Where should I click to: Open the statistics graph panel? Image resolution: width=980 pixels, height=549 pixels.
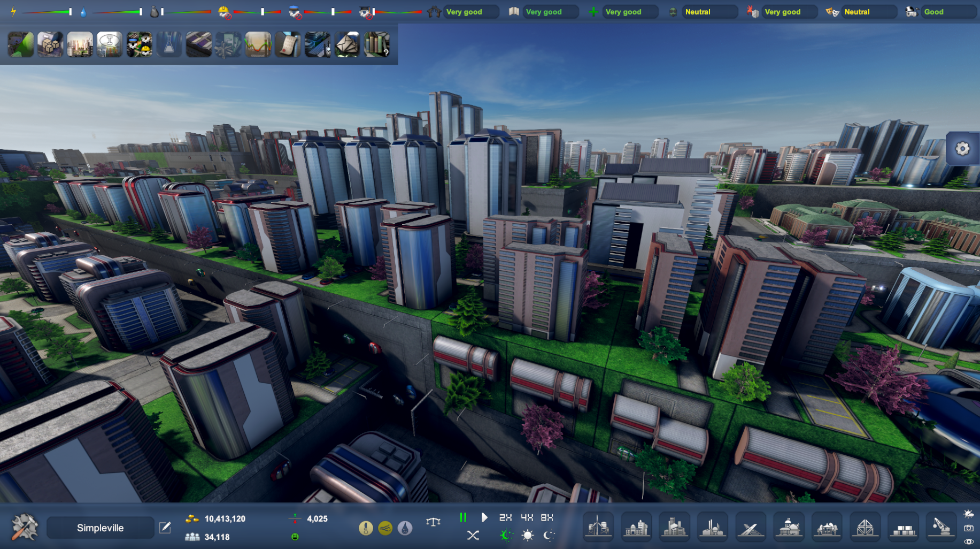pos(258,44)
